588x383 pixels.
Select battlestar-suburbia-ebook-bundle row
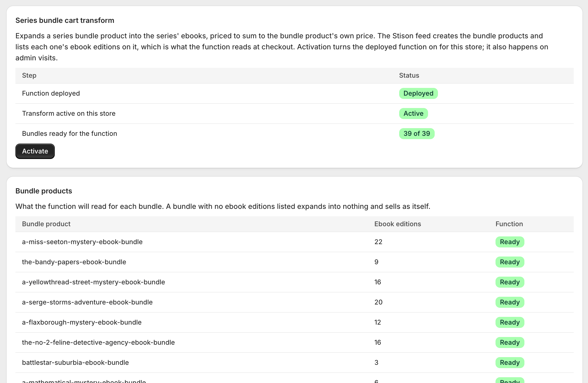(x=295, y=363)
